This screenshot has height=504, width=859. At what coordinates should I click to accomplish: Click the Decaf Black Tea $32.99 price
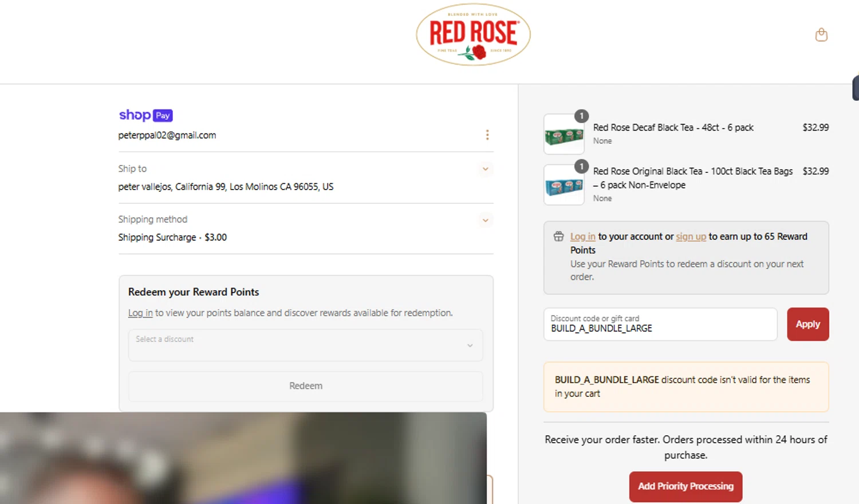pos(815,128)
